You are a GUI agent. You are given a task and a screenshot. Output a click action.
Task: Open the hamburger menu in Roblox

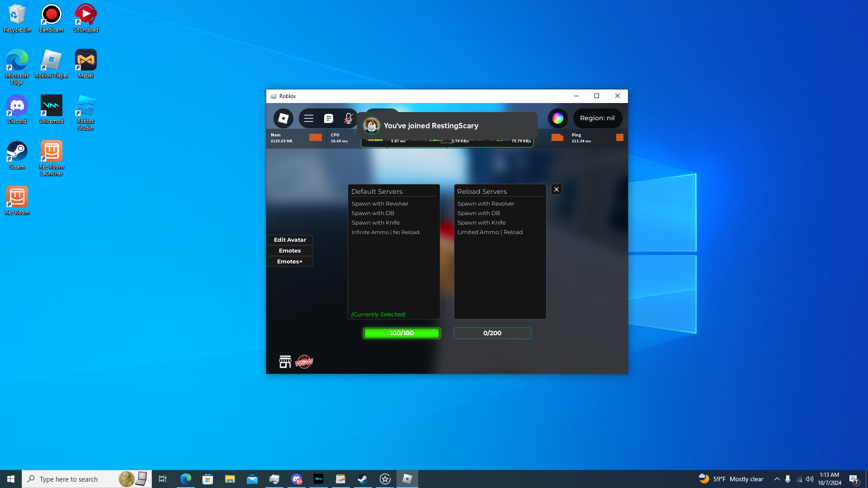(309, 118)
